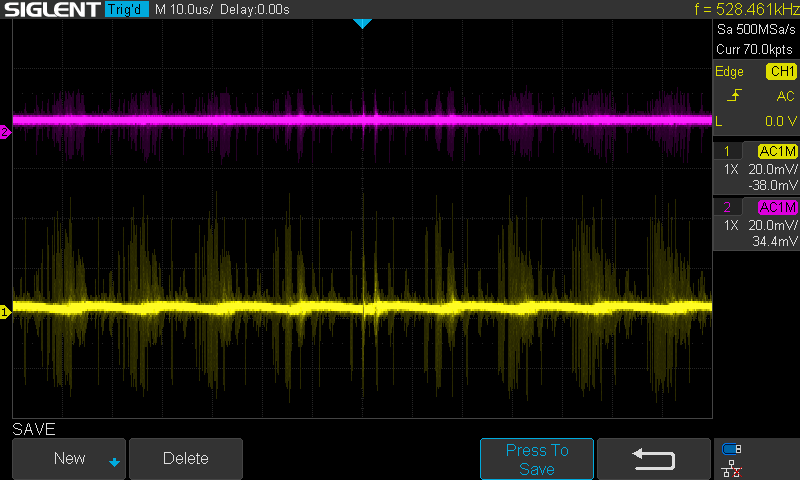800x480 pixels.
Task: Select the network disconnected status icon
Action: click(732, 468)
